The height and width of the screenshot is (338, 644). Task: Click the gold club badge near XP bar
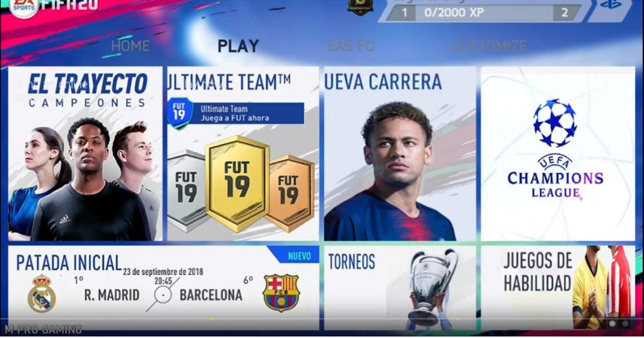click(361, 6)
